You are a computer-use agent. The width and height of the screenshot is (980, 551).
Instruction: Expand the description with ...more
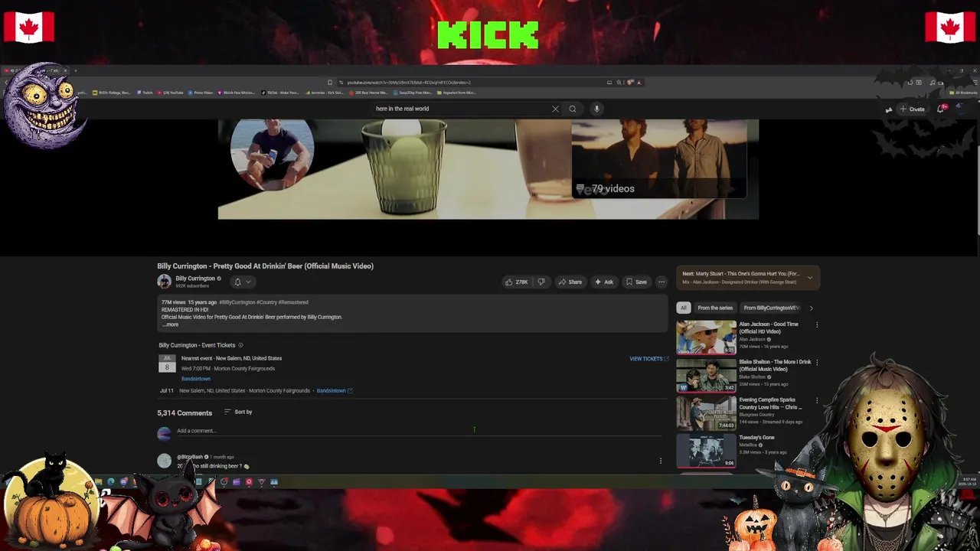click(x=170, y=324)
